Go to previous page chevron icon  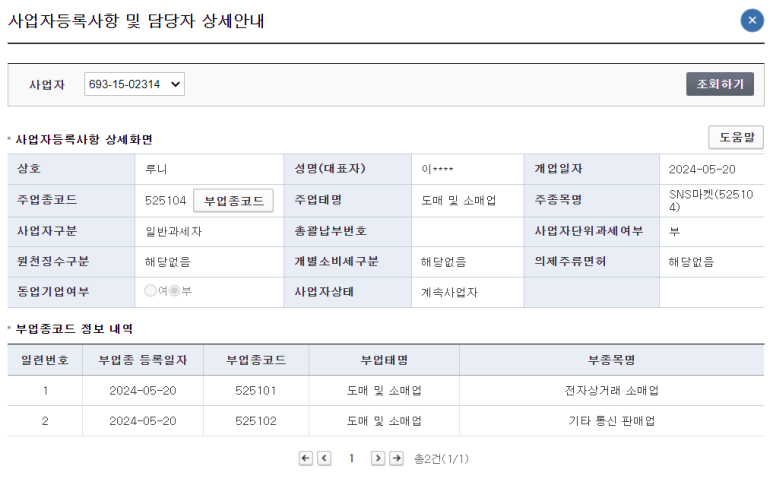324,458
